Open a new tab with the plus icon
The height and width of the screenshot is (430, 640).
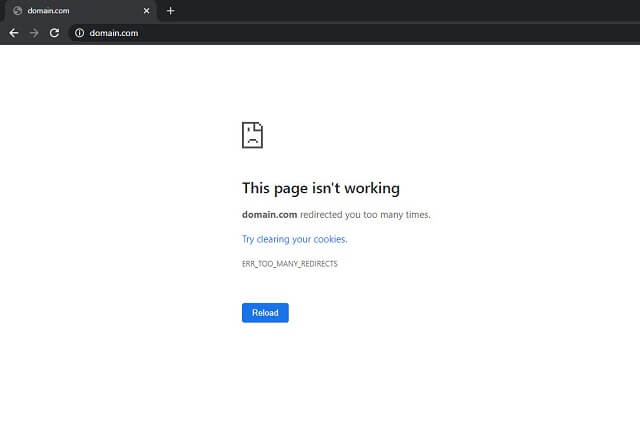[171, 11]
